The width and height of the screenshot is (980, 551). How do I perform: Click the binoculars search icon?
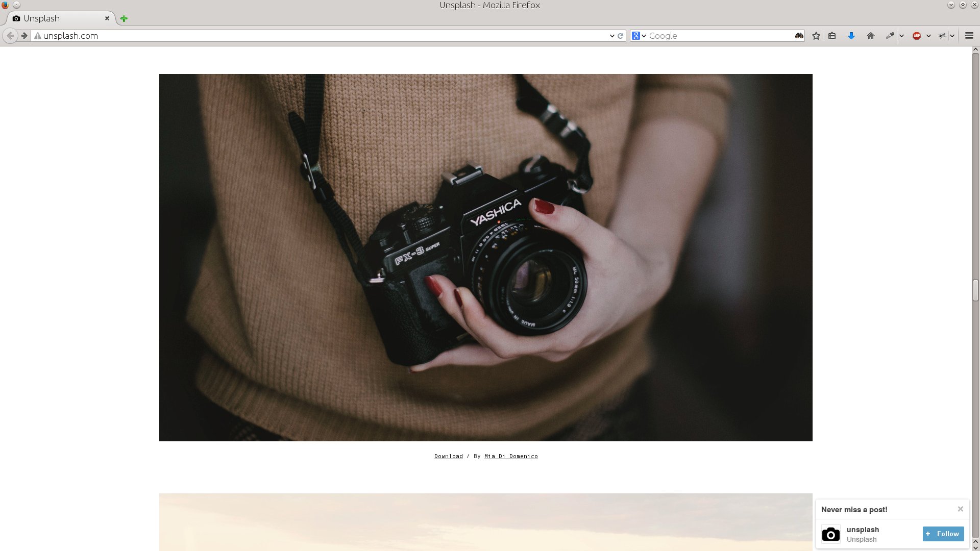pos(799,36)
